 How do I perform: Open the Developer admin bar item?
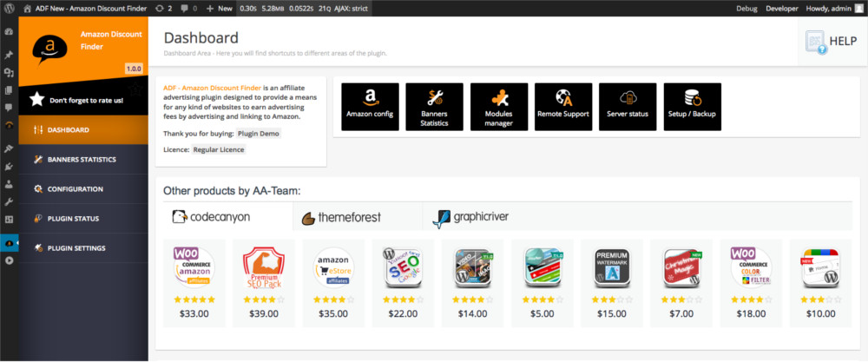click(782, 9)
